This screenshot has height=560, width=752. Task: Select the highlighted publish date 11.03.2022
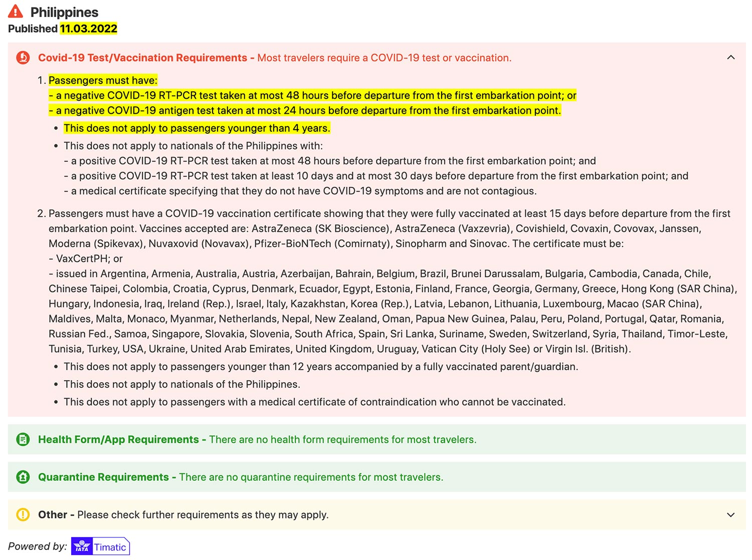pos(88,29)
